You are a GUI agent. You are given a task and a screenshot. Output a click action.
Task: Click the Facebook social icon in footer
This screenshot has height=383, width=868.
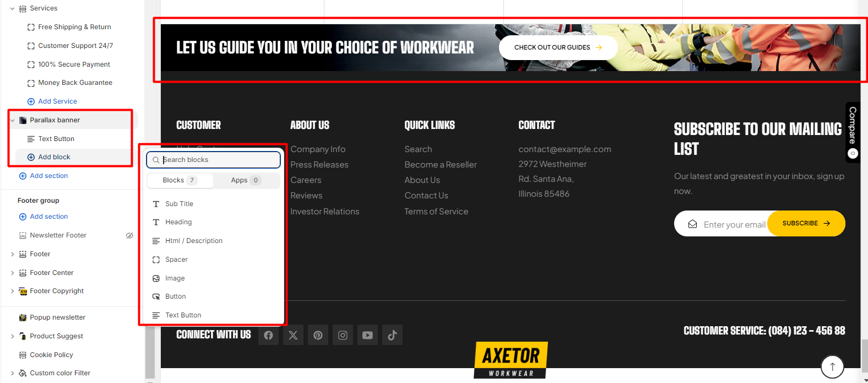tap(268, 335)
